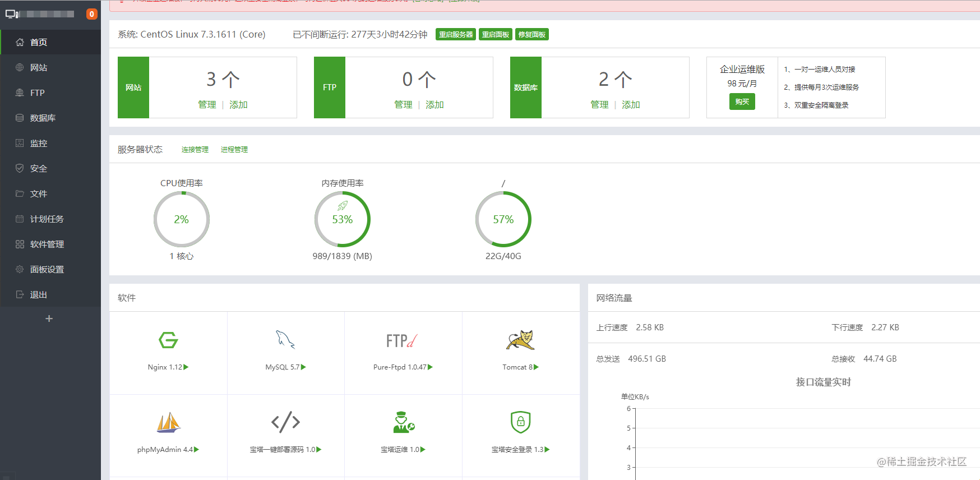Screen dimensions: 980x480
Task: Click the Tomcat cat icon
Action: tap(520, 340)
